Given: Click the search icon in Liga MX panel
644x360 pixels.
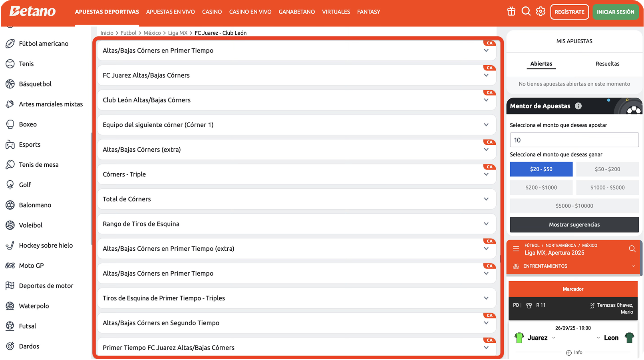Looking at the screenshot, I should 632,249.
